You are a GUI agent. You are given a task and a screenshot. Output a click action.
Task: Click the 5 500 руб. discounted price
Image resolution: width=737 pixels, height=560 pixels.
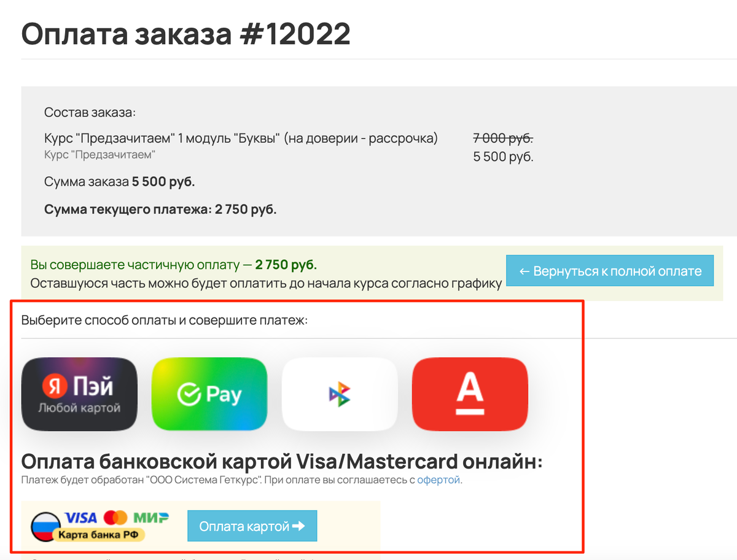pyautogui.click(x=503, y=157)
